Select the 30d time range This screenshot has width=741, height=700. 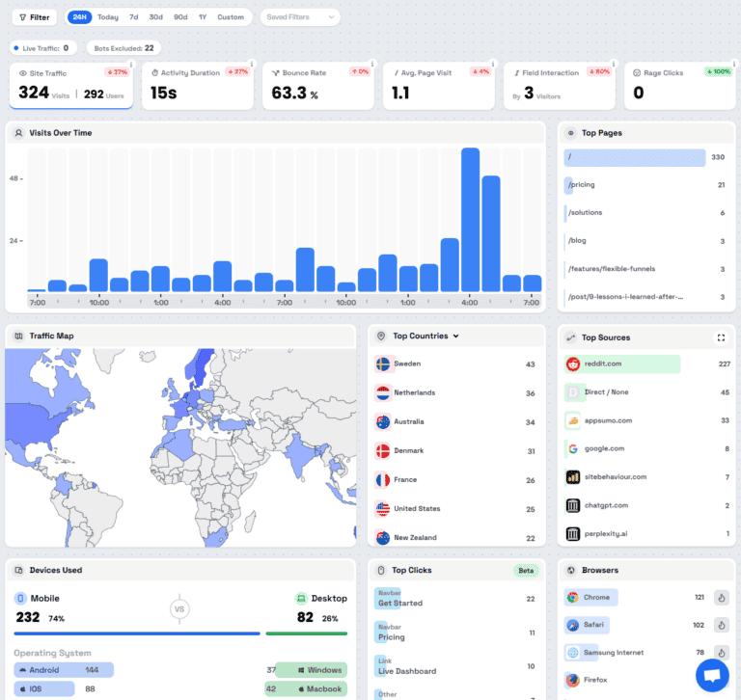[156, 17]
